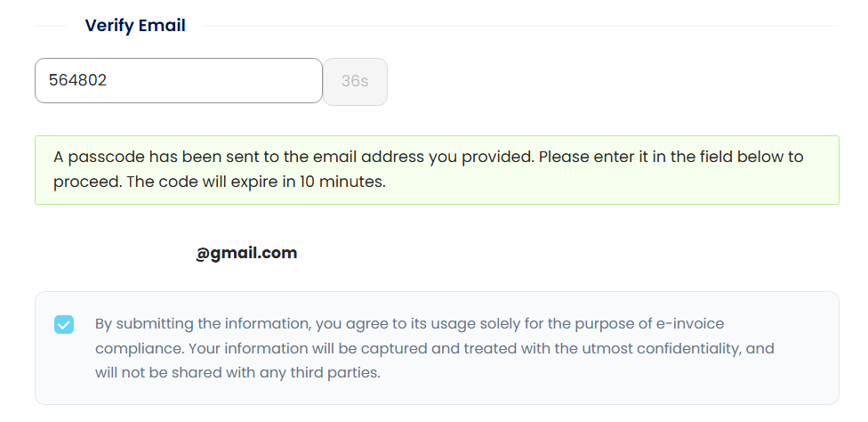Uncheck the e-invoice consent checkbox
868x422 pixels.
[x=64, y=324]
